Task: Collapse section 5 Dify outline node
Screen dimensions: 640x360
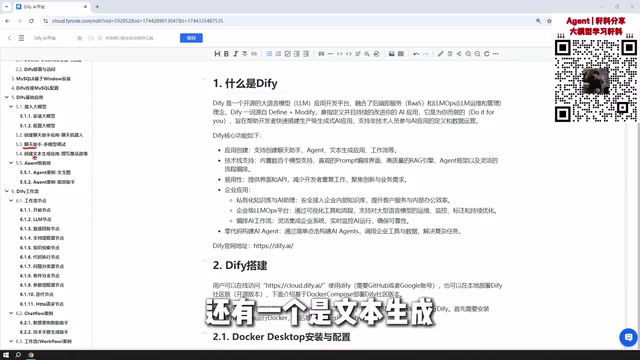Action: [x=7, y=97]
